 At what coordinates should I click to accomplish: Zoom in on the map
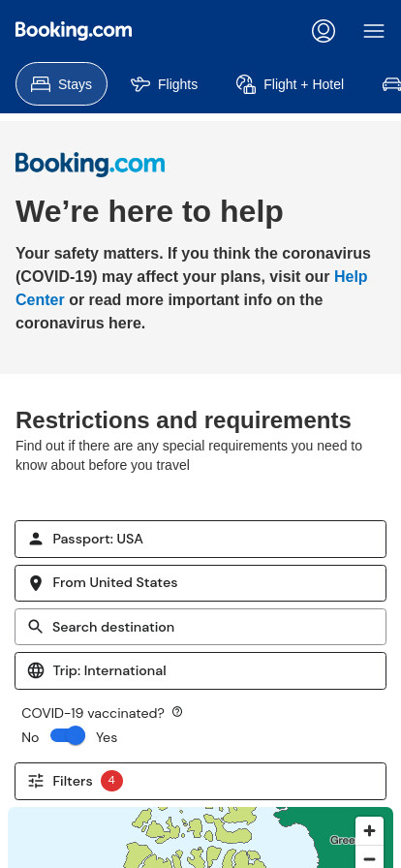click(369, 831)
